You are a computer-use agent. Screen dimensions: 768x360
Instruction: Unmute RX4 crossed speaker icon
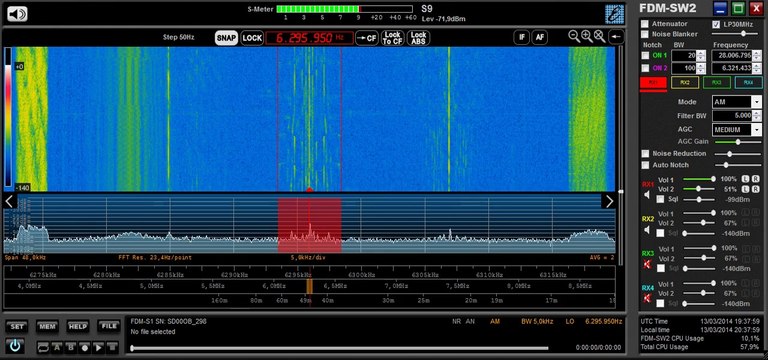point(648,298)
